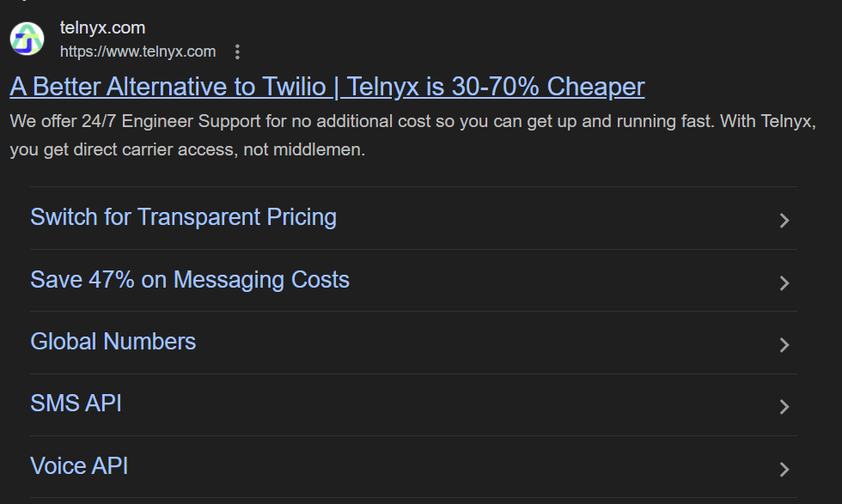Open the Switch for Transparent Pricing sitelink
The height and width of the screenshot is (504, 842).
[x=183, y=217]
